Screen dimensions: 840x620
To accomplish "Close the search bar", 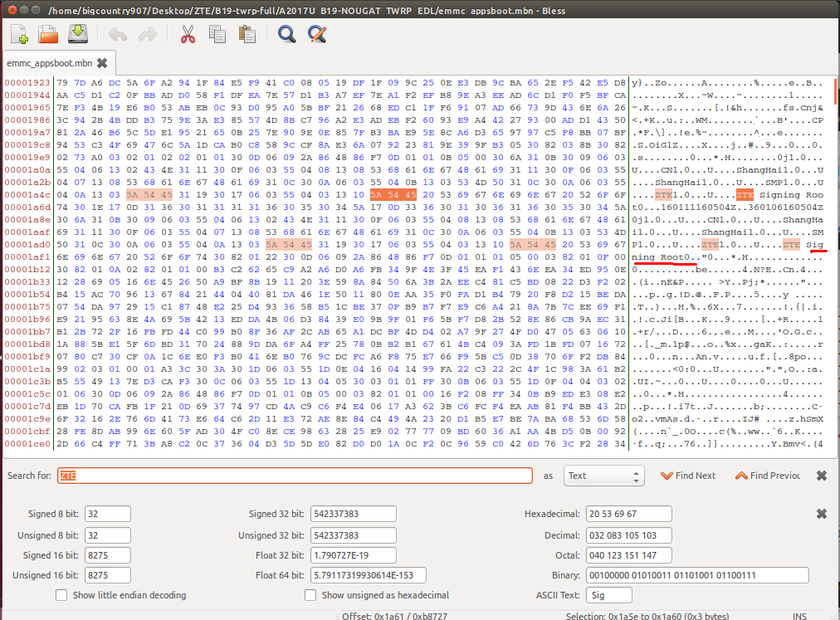I will coord(822,476).
